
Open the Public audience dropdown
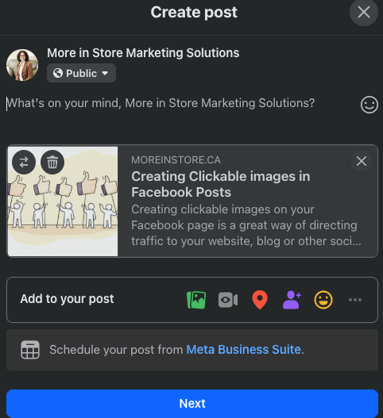click(x=81, y=73)
